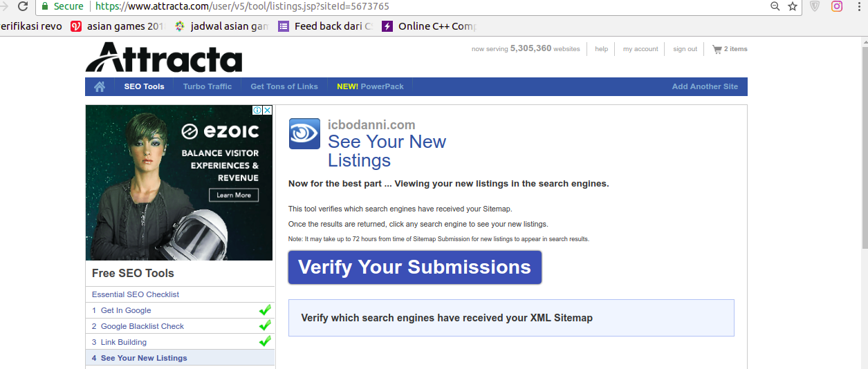This screenshot has width=868, height=369.
Task: Click the browser address bar URL
Action: [242, 6]
